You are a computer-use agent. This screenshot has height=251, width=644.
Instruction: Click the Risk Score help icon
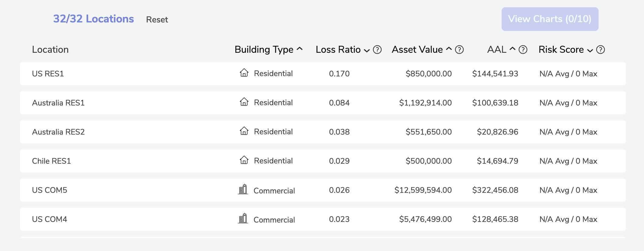point(600,49)
